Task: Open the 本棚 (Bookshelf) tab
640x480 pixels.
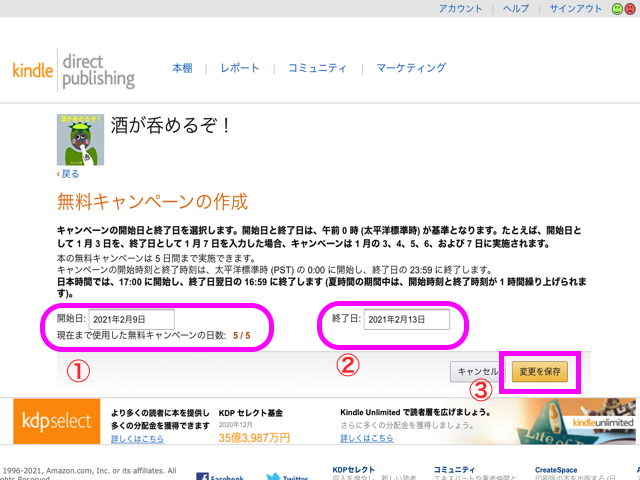Action: tap(181, 68)
